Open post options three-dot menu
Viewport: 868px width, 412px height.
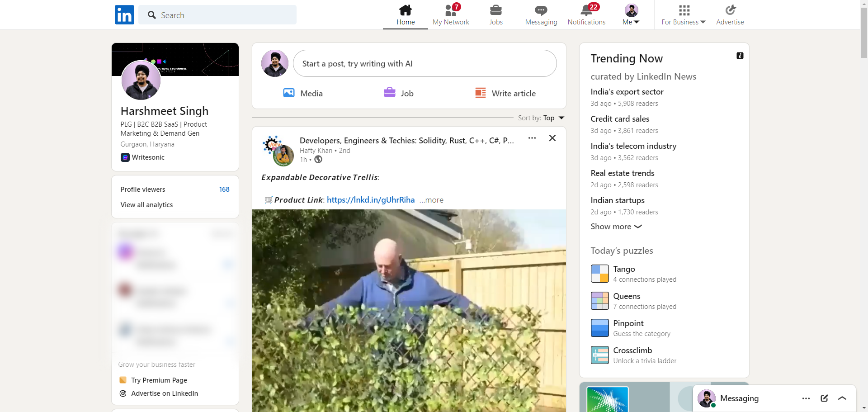(x=532, y=138)
